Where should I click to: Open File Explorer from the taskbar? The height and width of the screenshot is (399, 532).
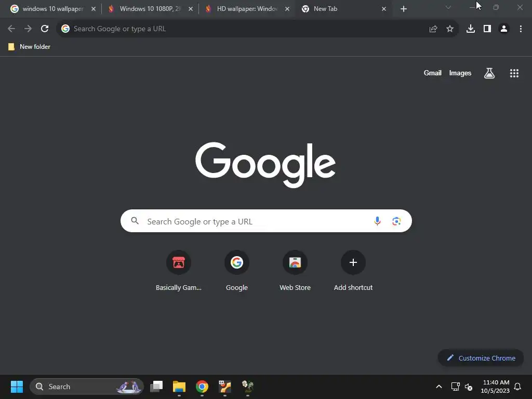[x=179, y=387]
